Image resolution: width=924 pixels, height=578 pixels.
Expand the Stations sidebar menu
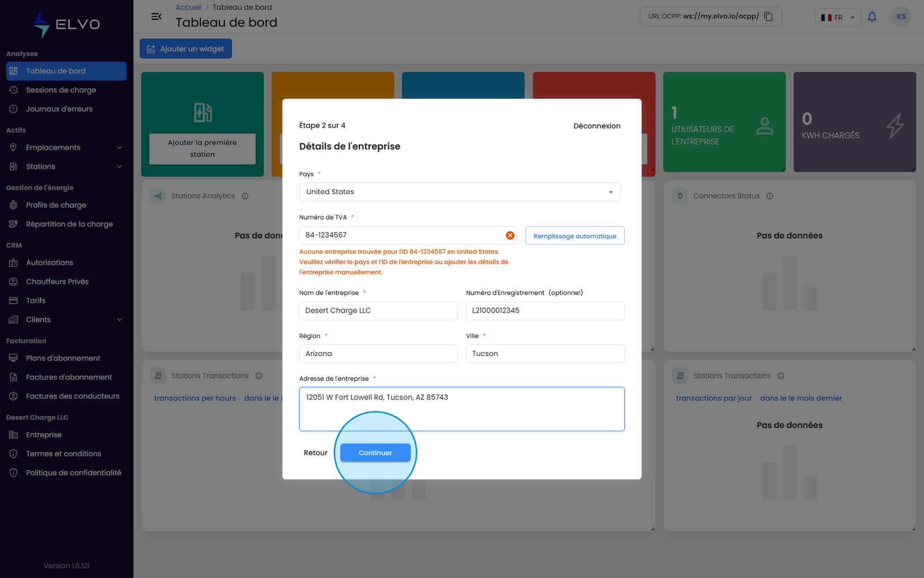pos(66,166)
